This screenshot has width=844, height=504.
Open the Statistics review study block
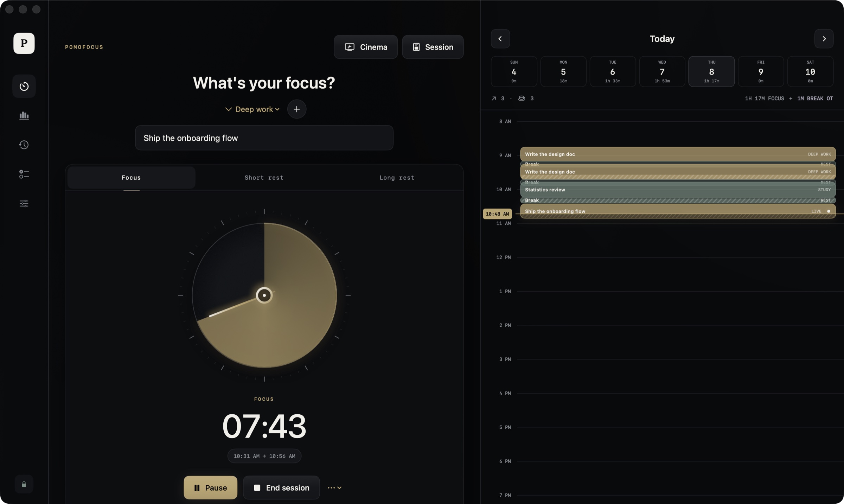coord(678,190)
